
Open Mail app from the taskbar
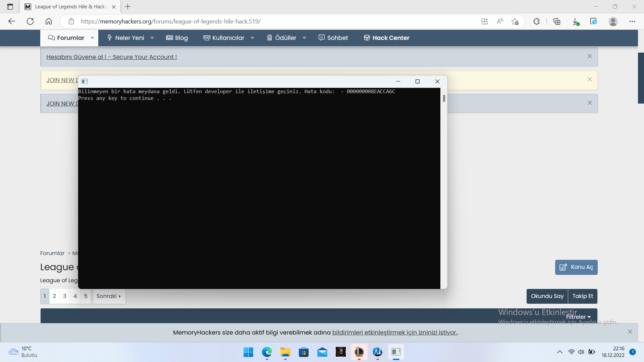click(x=322, y=352)
